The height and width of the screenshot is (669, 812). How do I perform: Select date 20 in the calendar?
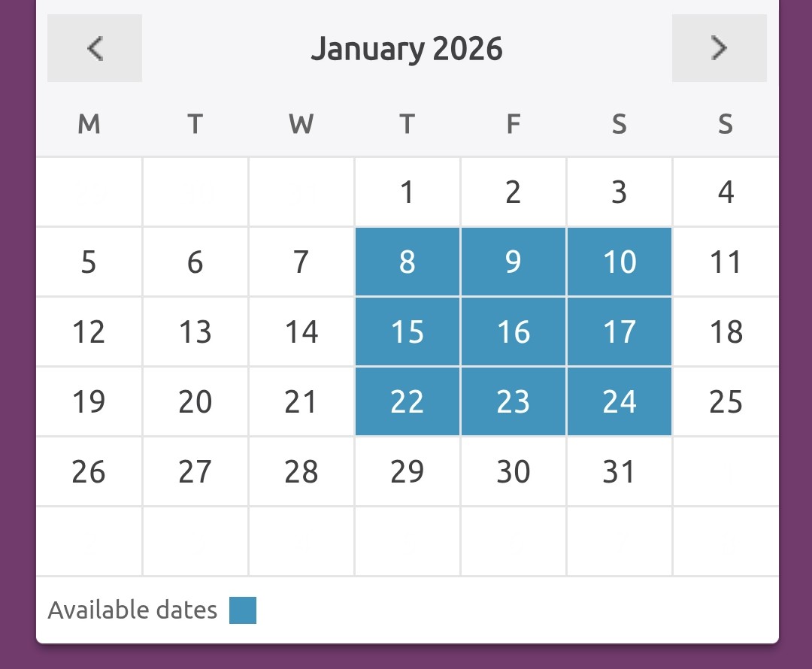[195, 402]
